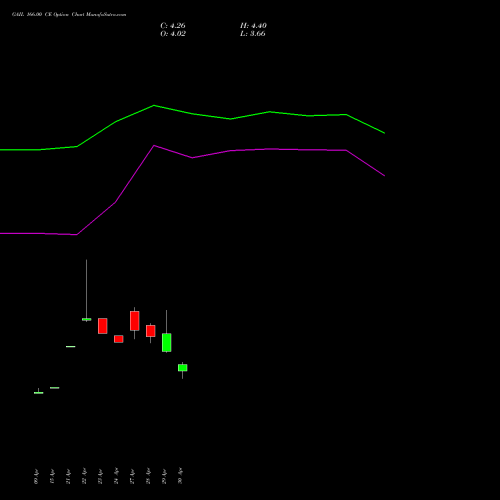Select the 29 Apr green candlestick
This screenshot has width=500, height=500.
[x=166, y=342]
